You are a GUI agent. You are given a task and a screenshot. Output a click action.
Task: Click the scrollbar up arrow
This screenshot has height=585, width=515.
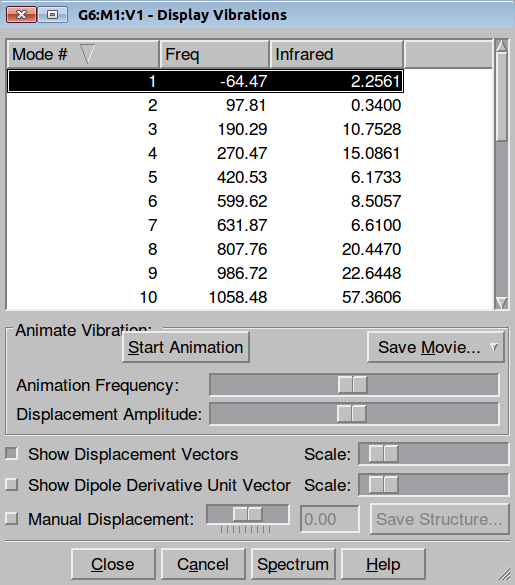501,46
